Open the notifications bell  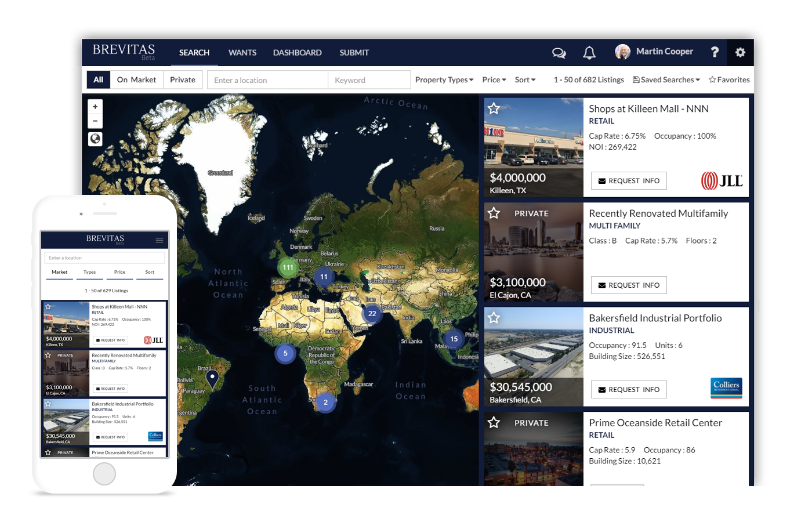click(589, 53)
